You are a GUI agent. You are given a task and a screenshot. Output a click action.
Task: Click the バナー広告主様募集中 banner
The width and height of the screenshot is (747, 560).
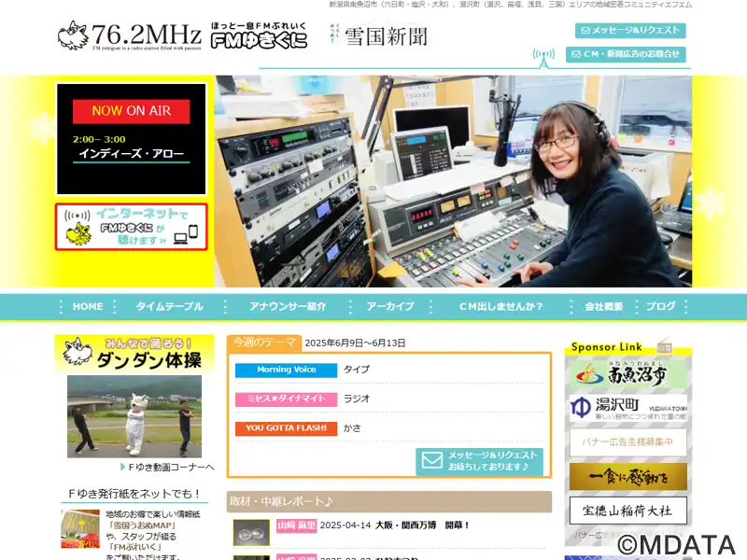[x=628, y=441]
